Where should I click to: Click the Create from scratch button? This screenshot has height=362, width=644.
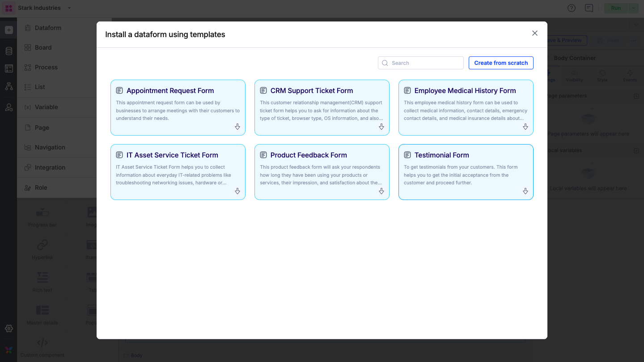[501, 63]
